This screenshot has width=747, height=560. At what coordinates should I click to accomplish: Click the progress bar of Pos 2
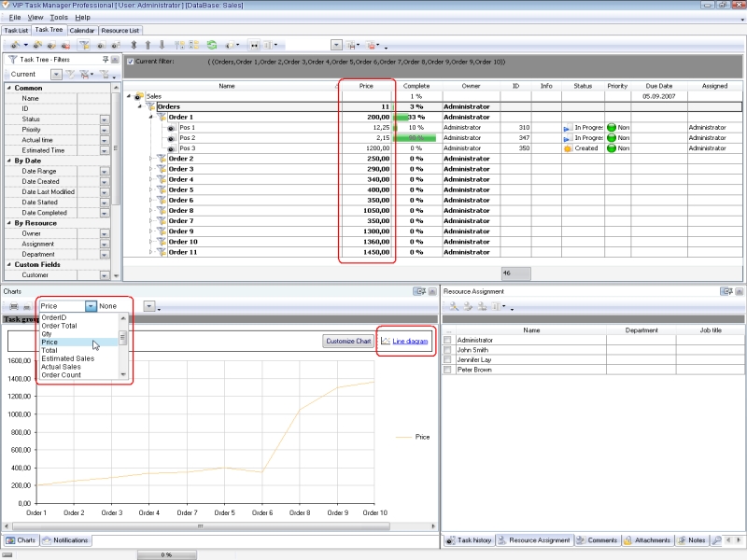pyautogui.click(x=416, y=137)
